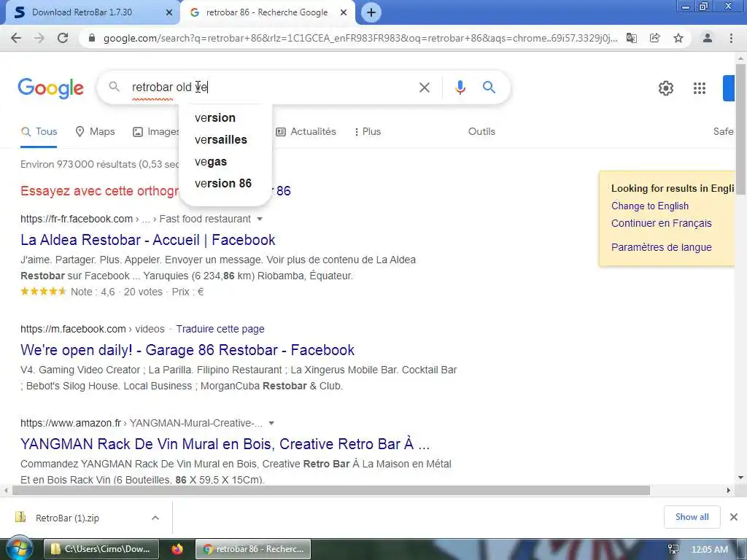Click the Chrome taskbar window button
747x560 pixels.
[x=253, y=549]
